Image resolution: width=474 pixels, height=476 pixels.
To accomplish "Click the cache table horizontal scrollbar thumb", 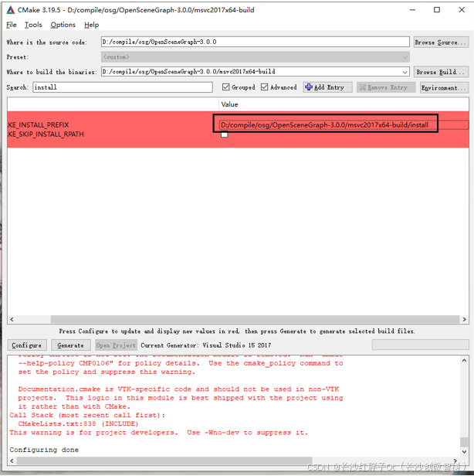I will tap(255, 319).
